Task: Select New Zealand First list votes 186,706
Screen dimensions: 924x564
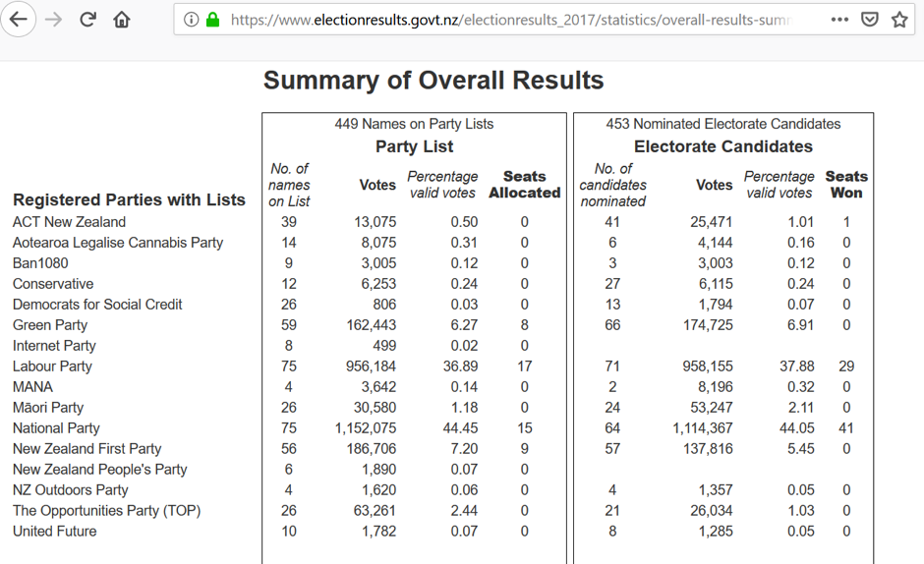Action: coord(371,449)
